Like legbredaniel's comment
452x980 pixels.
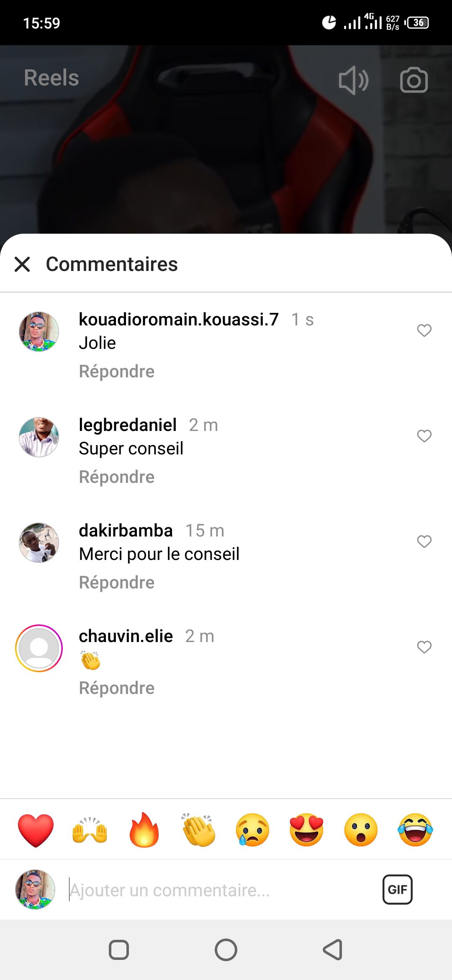[x=424, y=436]
